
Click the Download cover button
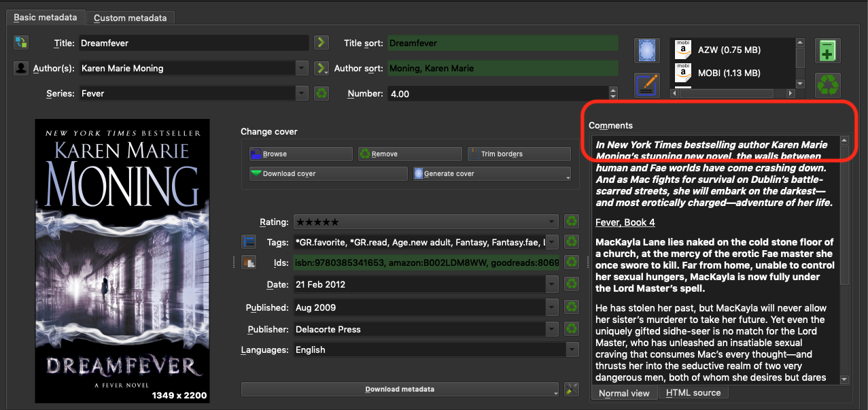pyautogui.click(x=328, y=174)
